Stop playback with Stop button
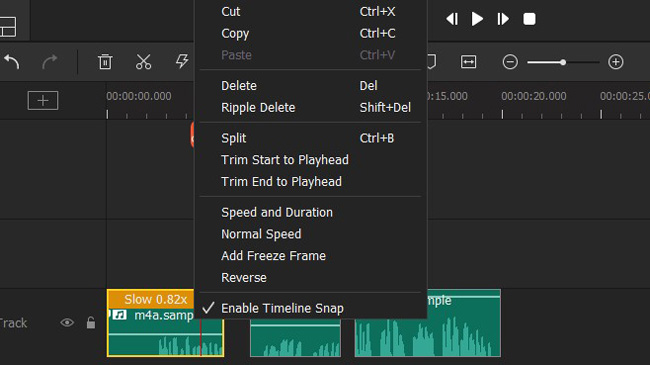The width and height of the screenshot is (650, 365). pos(529,19)
